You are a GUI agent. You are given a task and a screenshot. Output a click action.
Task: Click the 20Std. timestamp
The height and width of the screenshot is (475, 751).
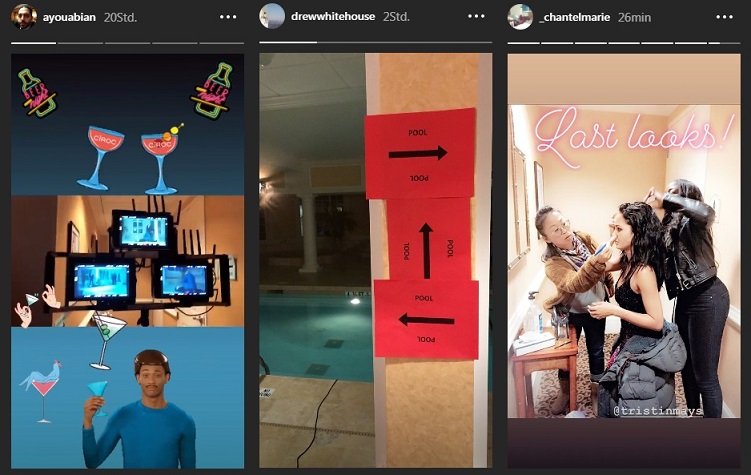[x=120, y=17]
